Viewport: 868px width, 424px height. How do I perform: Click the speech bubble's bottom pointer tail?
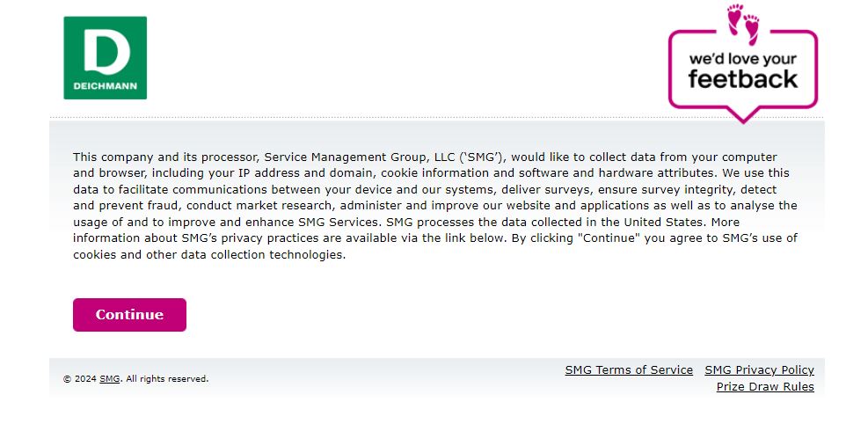[743, 115]
